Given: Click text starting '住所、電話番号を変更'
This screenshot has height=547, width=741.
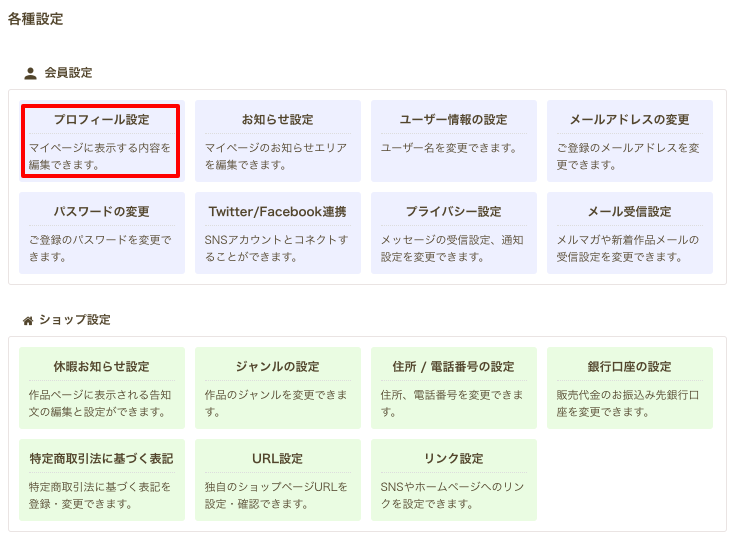Looking at the screenshot, I should [x=452, y=403].
